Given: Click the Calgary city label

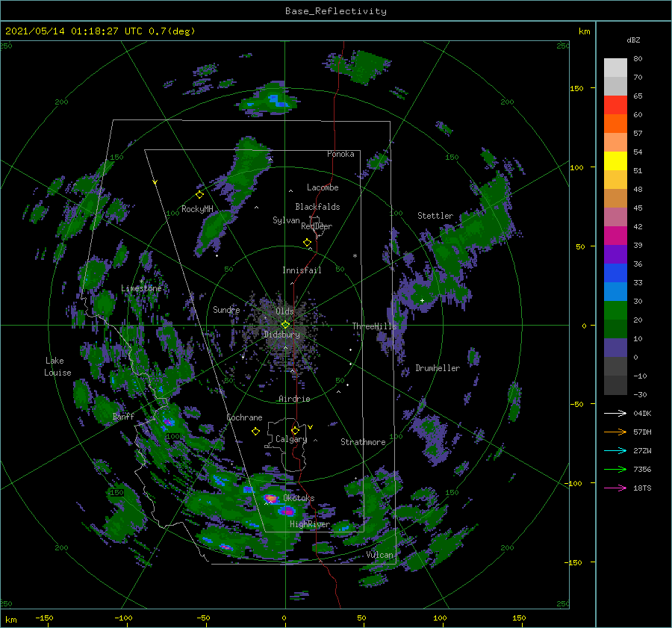Looking at the screenshot, I should click(291, 439).
